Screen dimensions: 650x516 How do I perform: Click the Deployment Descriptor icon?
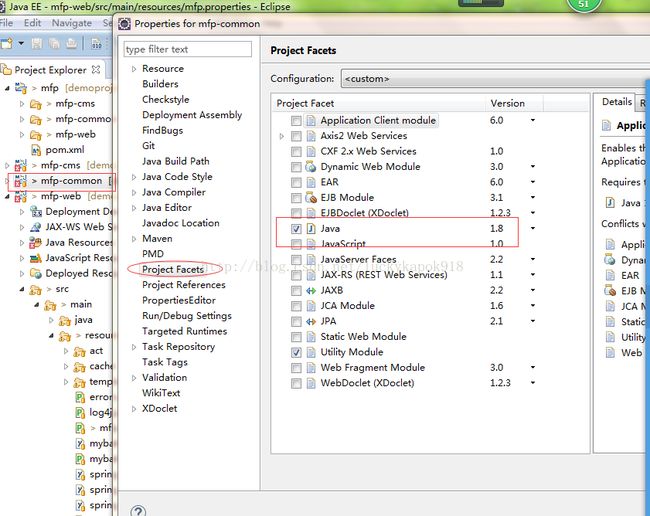(36, 212)
